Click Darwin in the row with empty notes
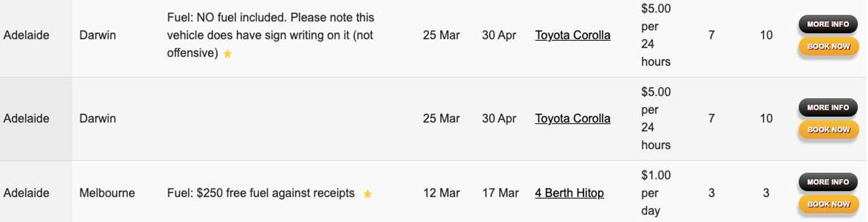 click(98, 119)
